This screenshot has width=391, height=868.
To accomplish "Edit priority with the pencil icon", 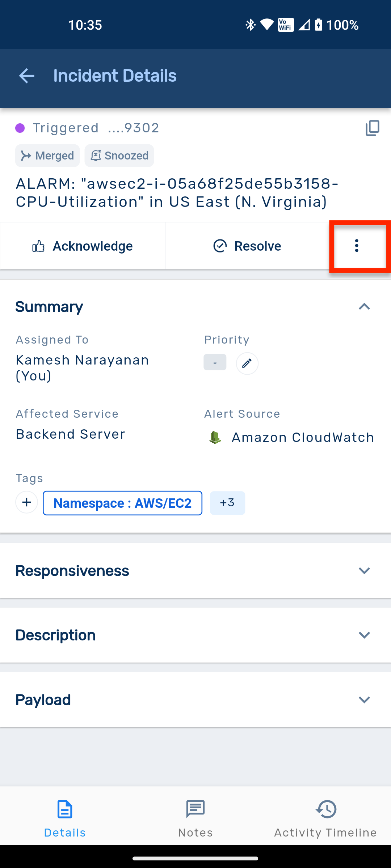I will (247, 363).
